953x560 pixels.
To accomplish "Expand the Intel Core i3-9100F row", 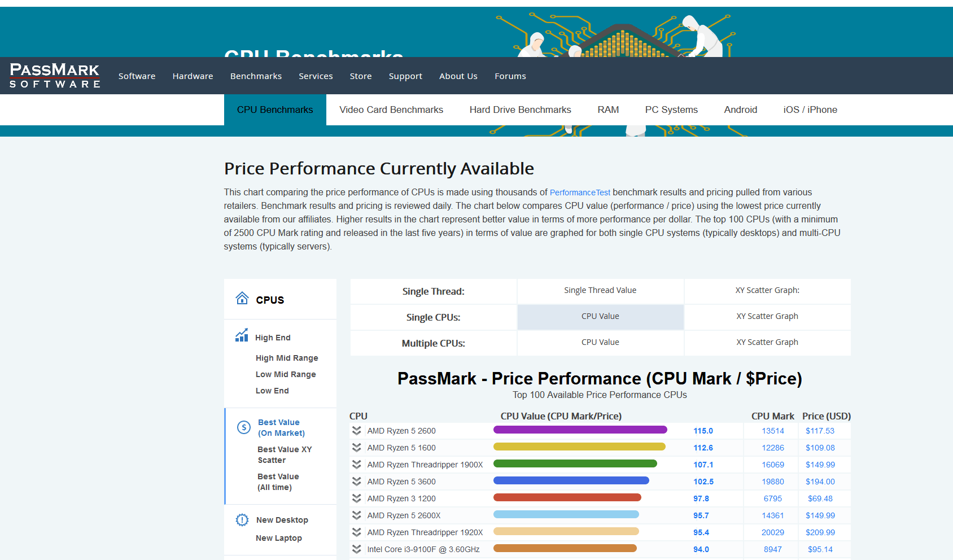I will [356, 549].
